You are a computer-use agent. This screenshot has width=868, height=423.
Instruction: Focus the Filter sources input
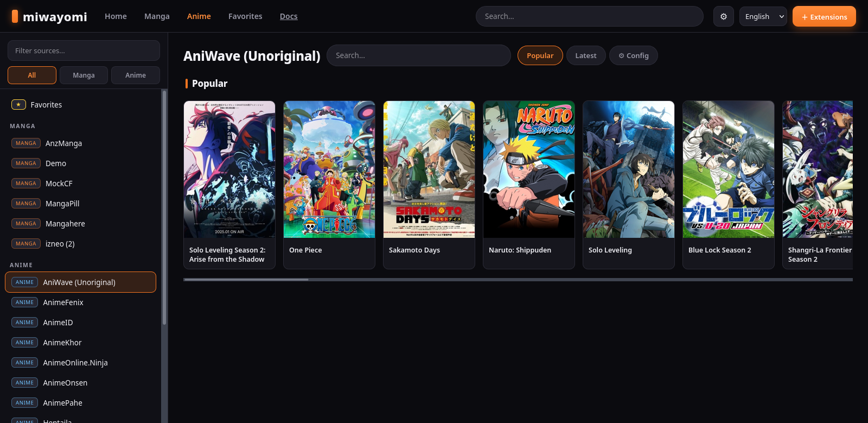tap(84, 50)
